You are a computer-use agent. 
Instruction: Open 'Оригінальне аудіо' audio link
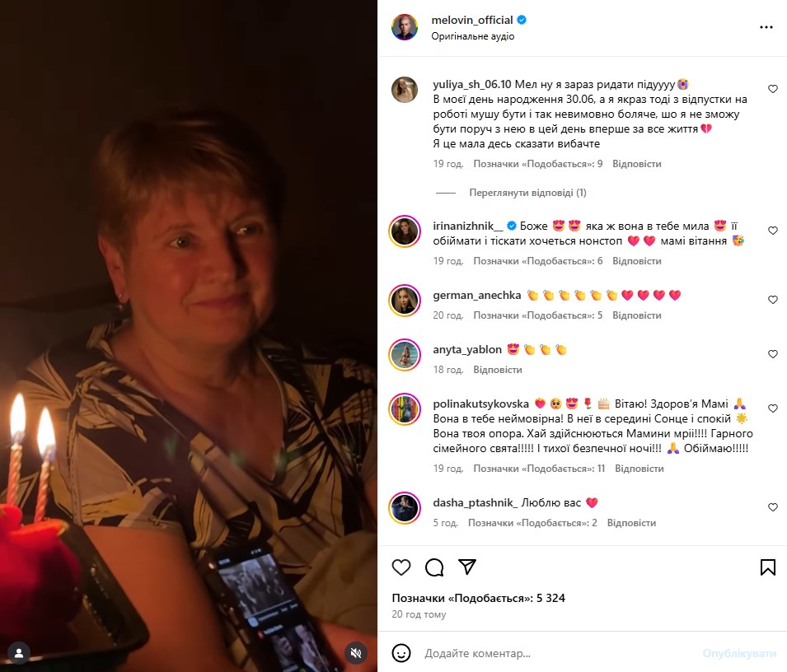473,36
